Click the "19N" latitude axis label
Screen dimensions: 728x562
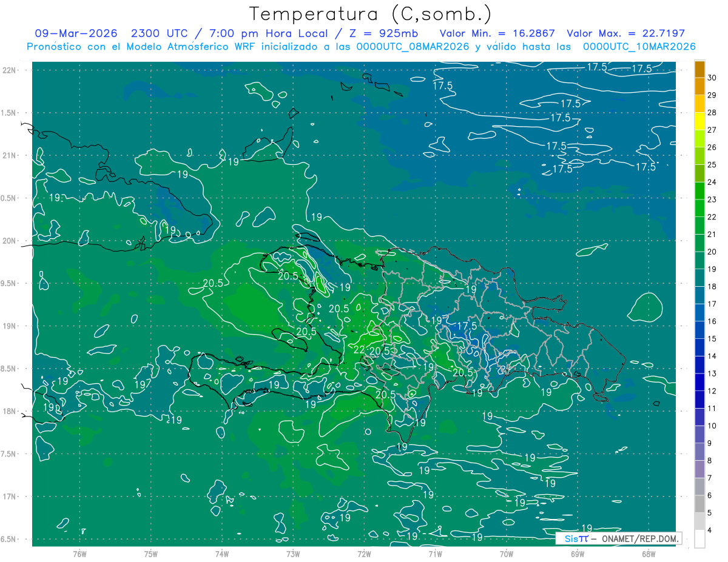pyautogui.click(x=9, y=326)
